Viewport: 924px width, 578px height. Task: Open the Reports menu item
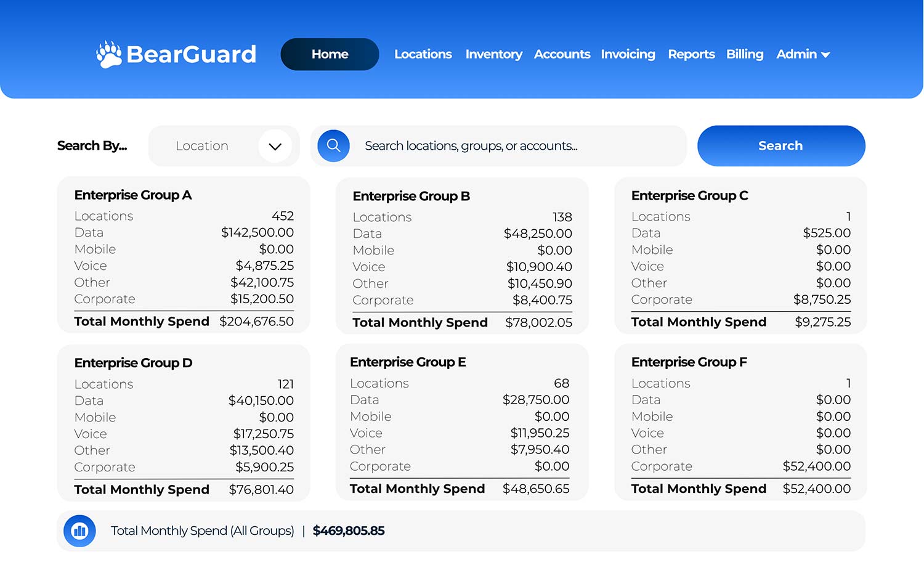click(x=691, y=54)
